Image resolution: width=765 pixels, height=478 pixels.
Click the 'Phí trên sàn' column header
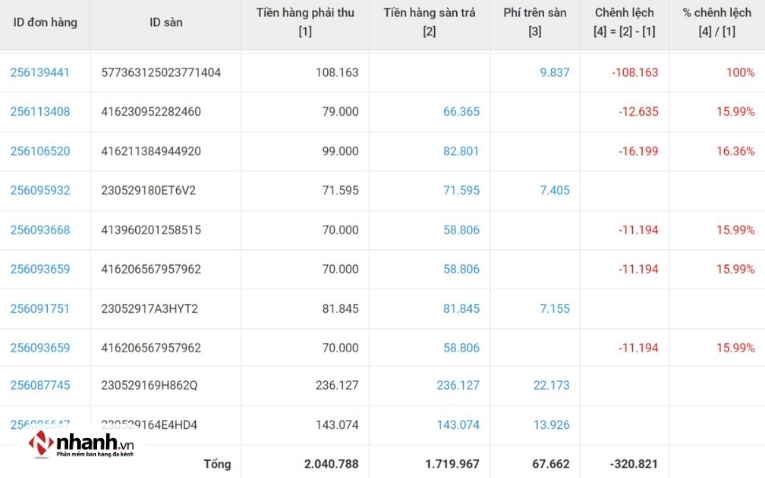point(535,22)
